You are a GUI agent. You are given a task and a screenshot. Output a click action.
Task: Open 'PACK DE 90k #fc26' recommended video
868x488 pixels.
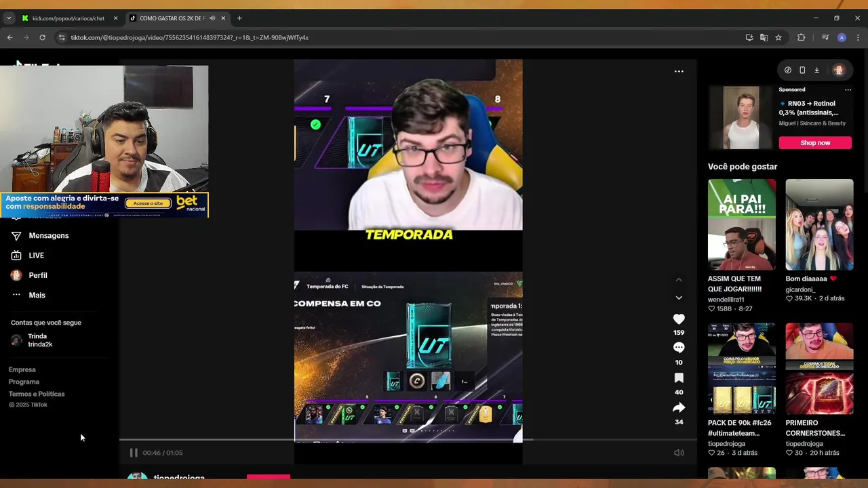pyautogui.click(x=742, y=369)
